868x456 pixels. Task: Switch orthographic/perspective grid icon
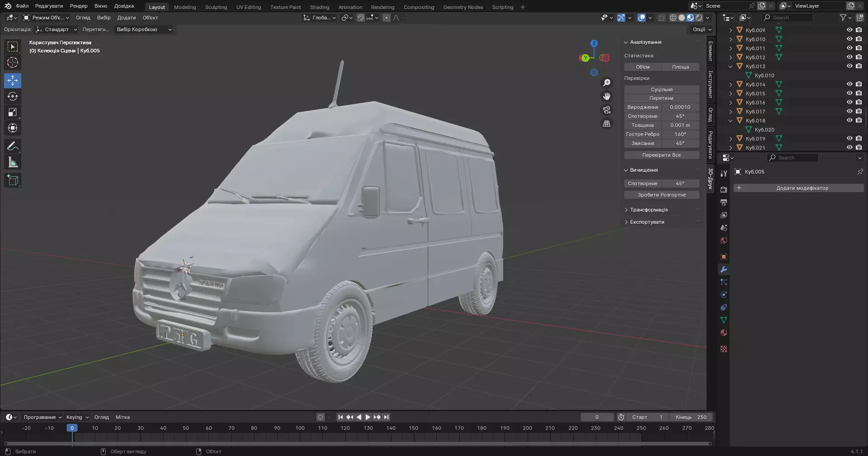click(x=607, y=123)
